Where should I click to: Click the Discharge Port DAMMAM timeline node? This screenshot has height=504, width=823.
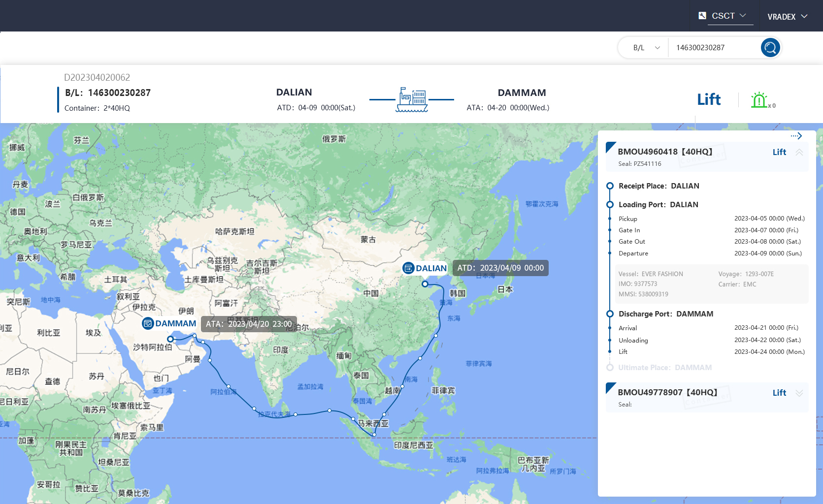(610, 314)
